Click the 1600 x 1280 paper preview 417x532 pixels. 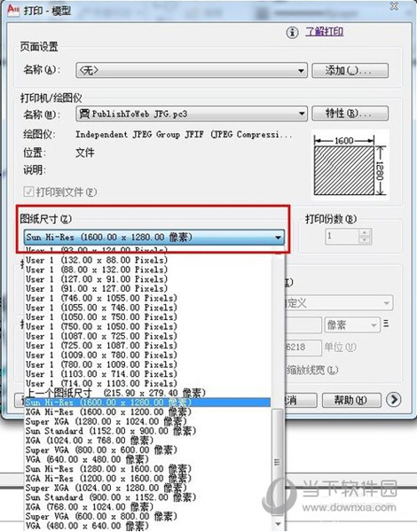tap(350, 165)
